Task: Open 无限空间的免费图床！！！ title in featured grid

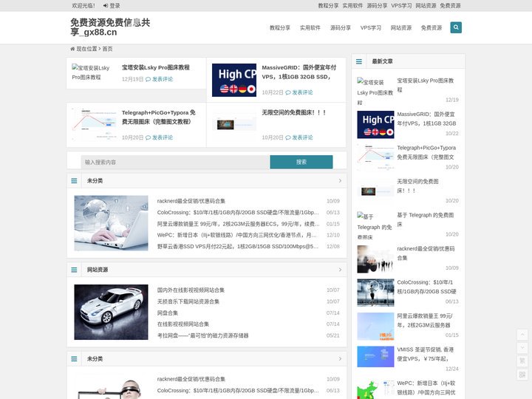Action: [x=294, y=112]
